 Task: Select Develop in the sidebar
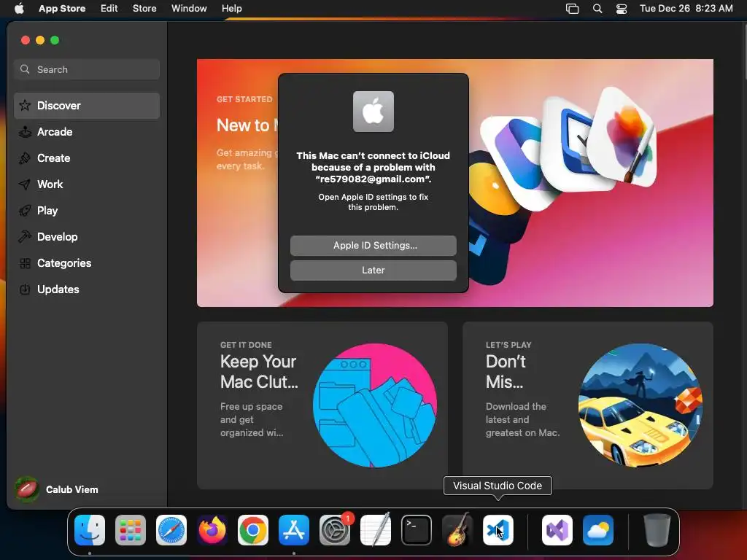pos(87,237)
